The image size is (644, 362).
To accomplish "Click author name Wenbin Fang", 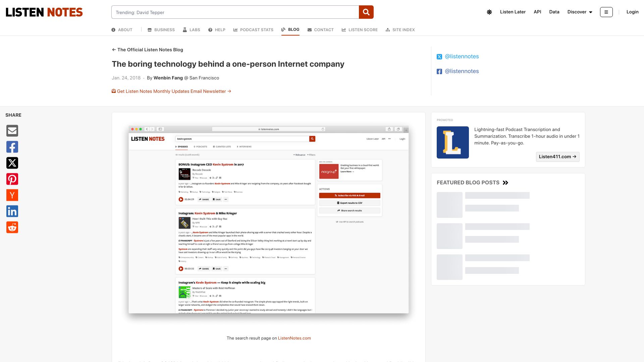I will (168, 78).
